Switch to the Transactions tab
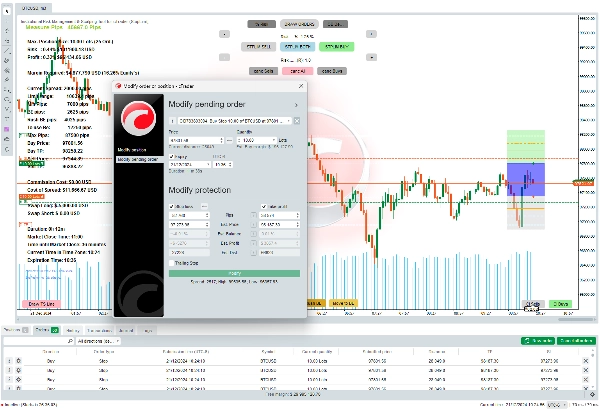Screen dimensions: 600x409 point(99,331)
